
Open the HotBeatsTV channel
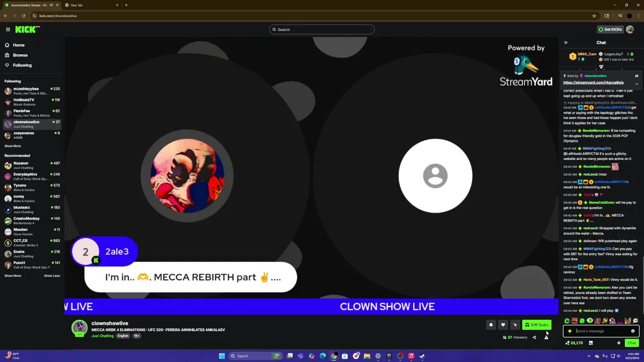[32, 102]
